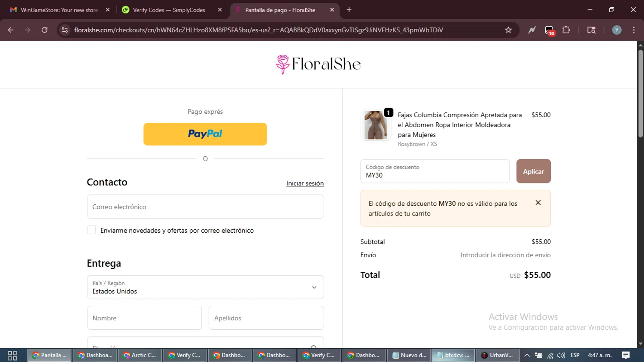Click the browser address bar URL
Image resolution: width=644 pixels, height=362 pixels.
click(x=258, y=30)
